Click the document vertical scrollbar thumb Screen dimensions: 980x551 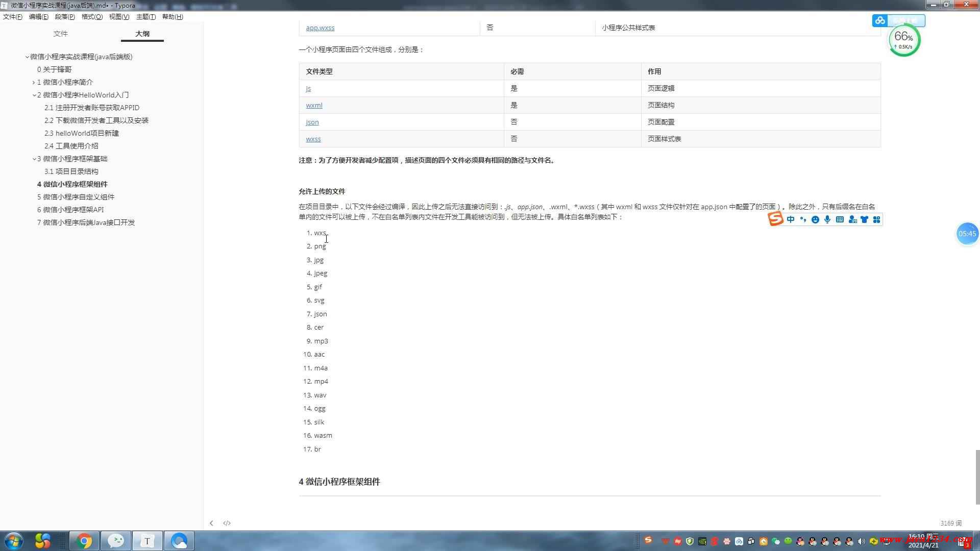click(977, 477)
